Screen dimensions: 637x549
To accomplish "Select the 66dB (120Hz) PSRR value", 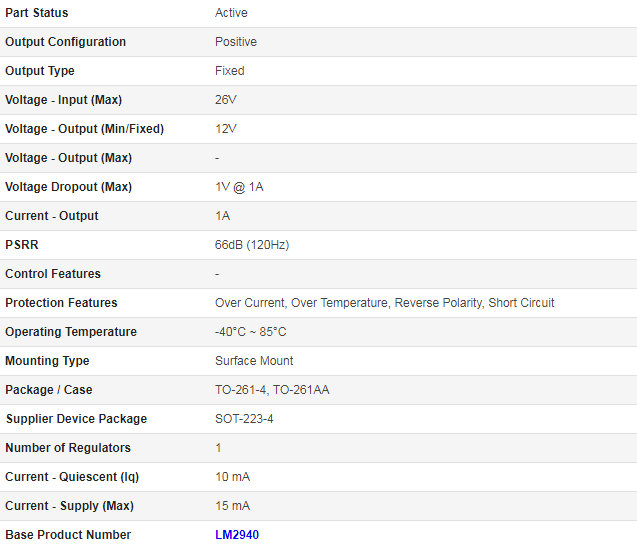I will pos(252,245).
